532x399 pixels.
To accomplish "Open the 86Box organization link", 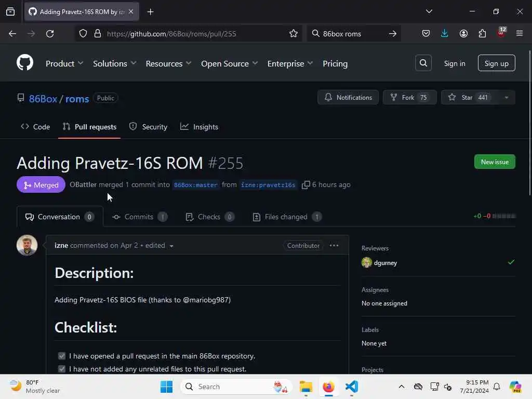I will pos(43,99).
